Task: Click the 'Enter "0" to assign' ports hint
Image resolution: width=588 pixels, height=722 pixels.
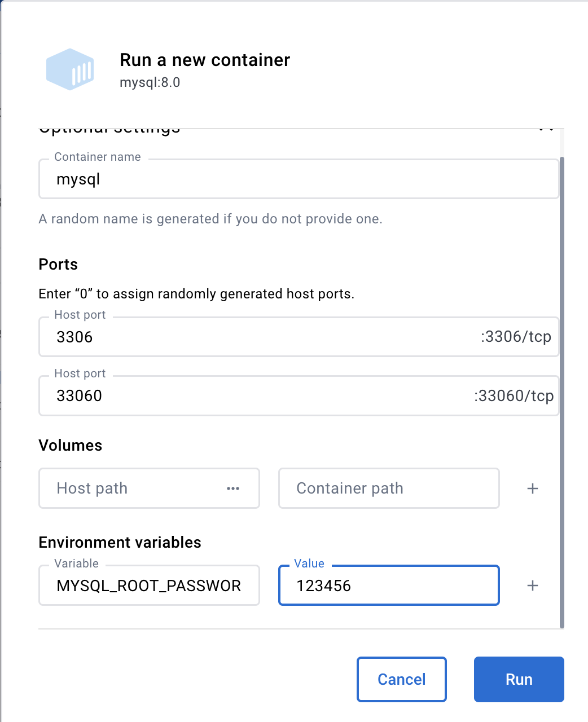Action: [x=196, y=294]
